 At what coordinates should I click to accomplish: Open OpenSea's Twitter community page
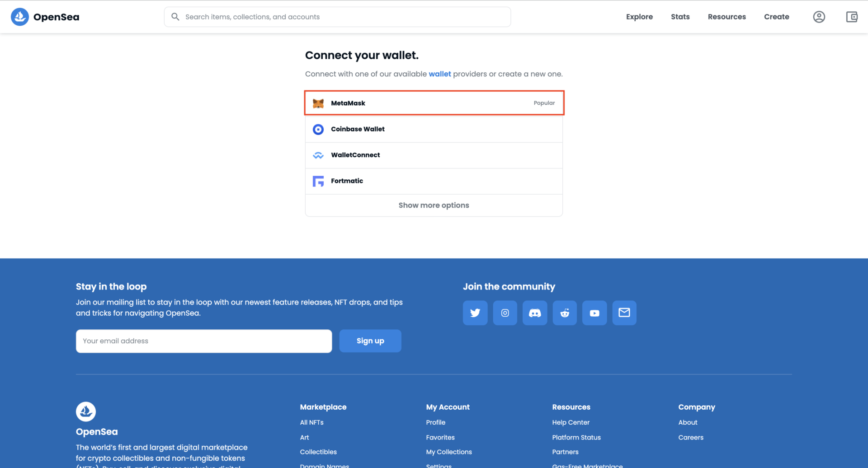(x=475, y=313)
